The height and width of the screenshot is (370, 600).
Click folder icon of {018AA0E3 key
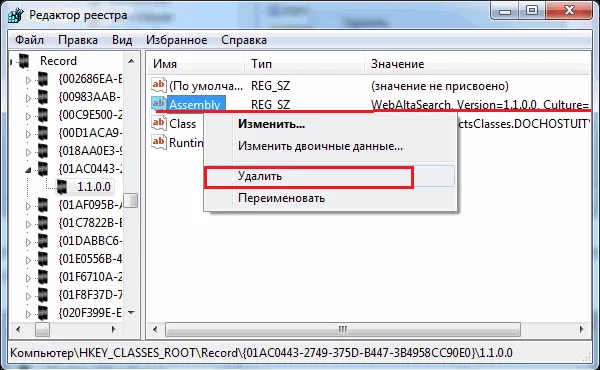[x=43, y=151]
